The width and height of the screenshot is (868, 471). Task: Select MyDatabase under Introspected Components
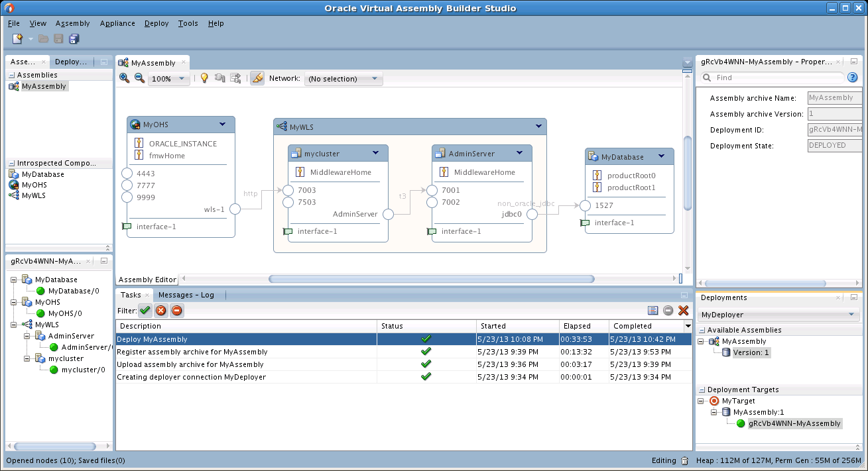coord(42,174)
